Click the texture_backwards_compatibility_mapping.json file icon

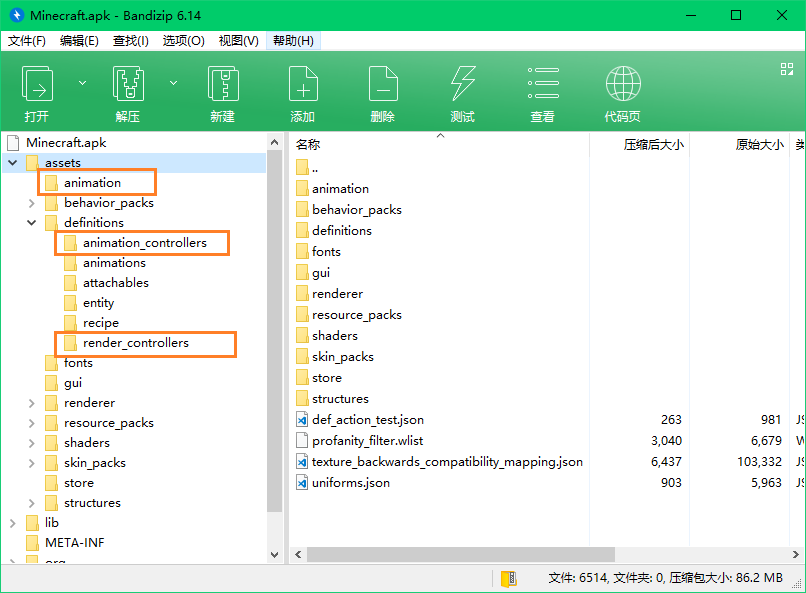coord(302,462)
